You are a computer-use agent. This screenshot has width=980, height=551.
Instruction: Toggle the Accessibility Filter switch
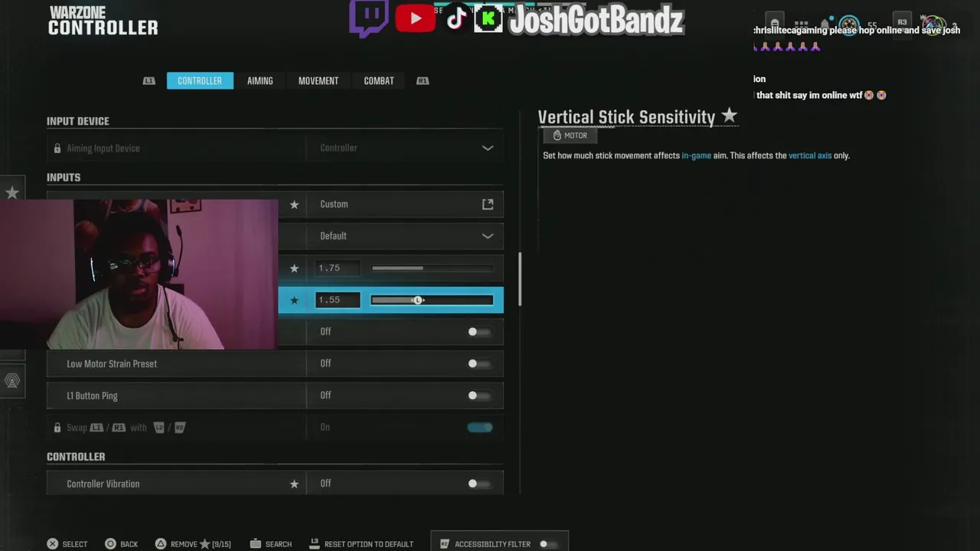point(548,544)
